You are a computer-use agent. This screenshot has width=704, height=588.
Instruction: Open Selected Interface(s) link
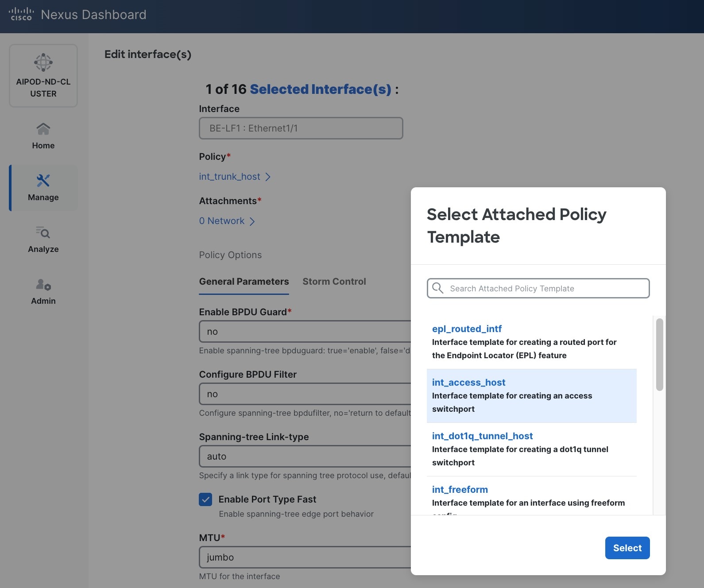(321, 89)
